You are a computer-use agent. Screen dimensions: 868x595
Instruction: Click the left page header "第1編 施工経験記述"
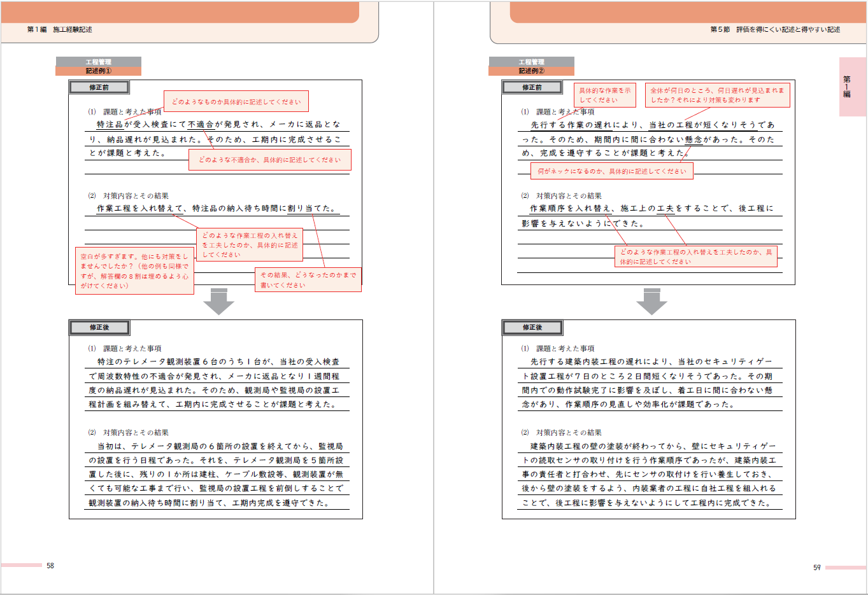click(59, 29)
